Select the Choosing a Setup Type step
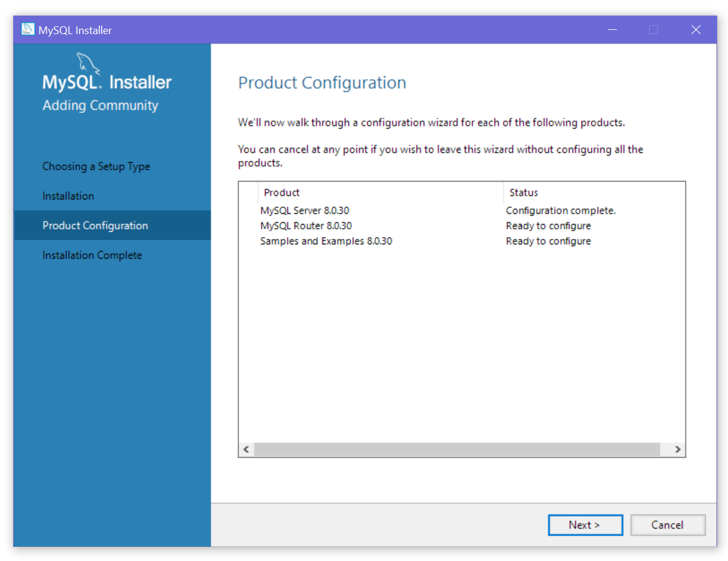Image resolution: width=728 pixels, height=561 pixels. 96,166
